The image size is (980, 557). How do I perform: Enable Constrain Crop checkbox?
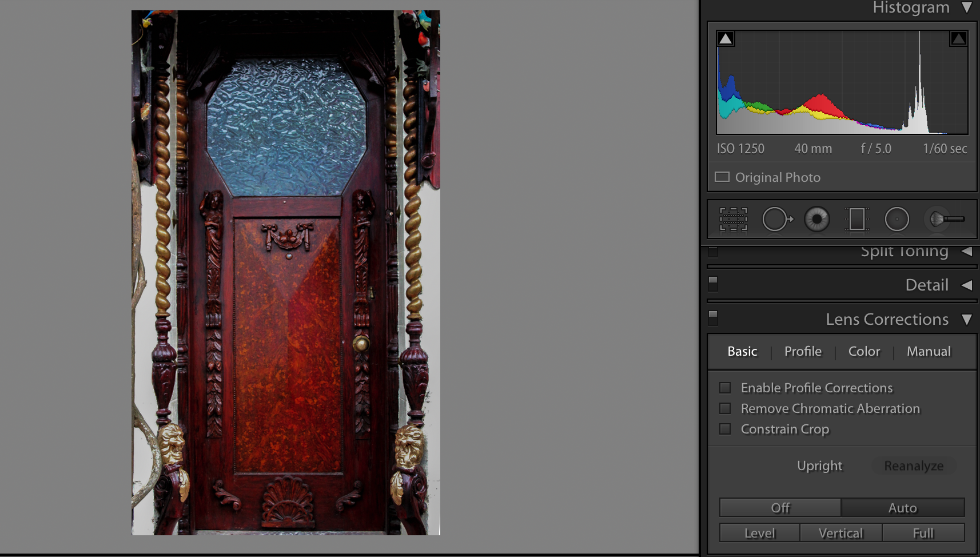(725, 429)
